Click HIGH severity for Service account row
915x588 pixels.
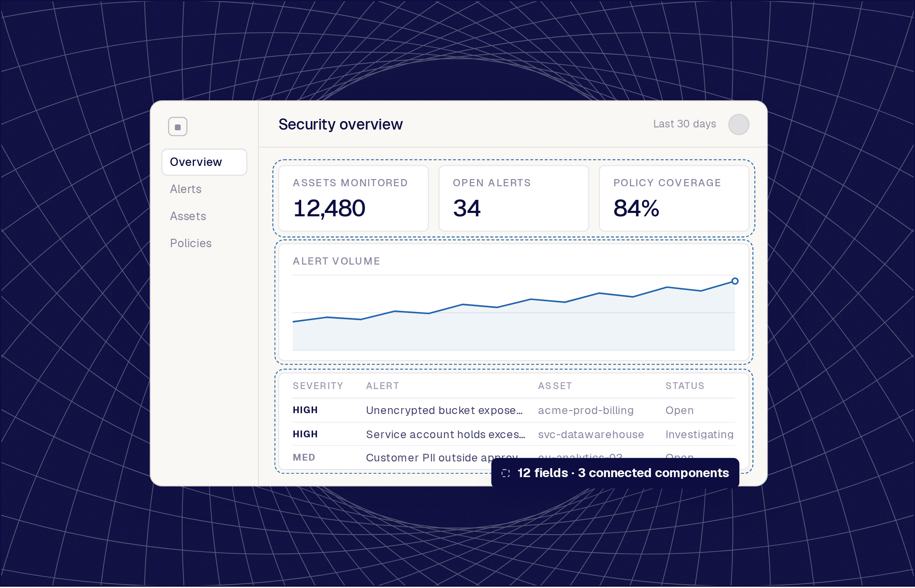(x=305, y=434)
